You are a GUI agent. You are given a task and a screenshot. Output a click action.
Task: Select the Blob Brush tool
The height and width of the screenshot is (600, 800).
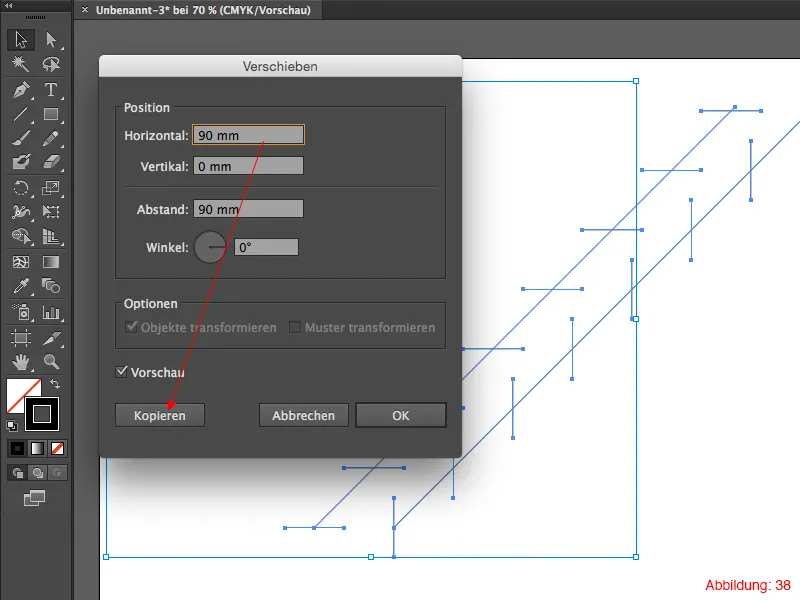(21, 162)
